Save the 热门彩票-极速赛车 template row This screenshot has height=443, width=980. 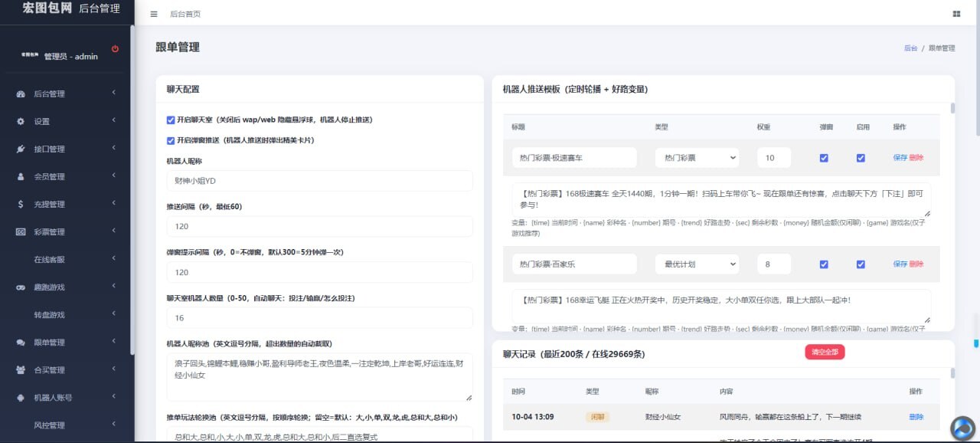coord(900,158)
